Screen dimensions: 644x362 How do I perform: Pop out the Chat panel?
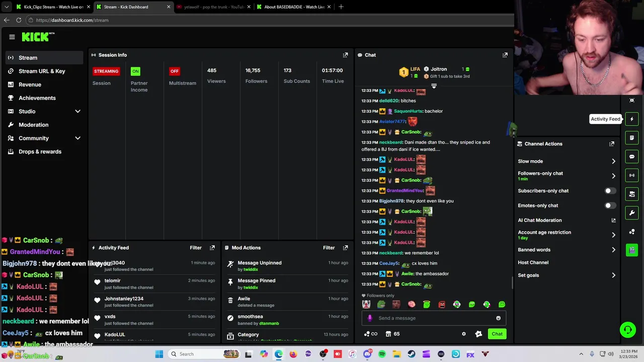(505, 55)
